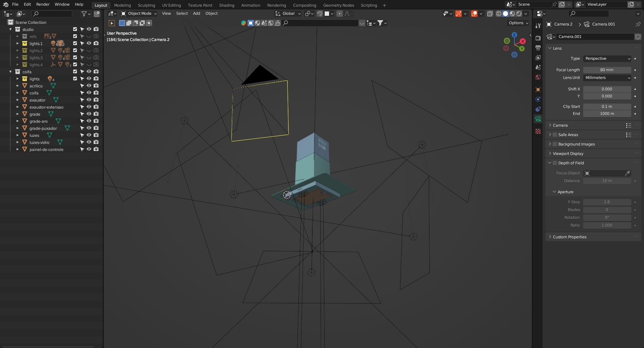Toggle X-Ray view in viewport header
Image resolution: width=644 pixels, height=348 pixels.
490,14
